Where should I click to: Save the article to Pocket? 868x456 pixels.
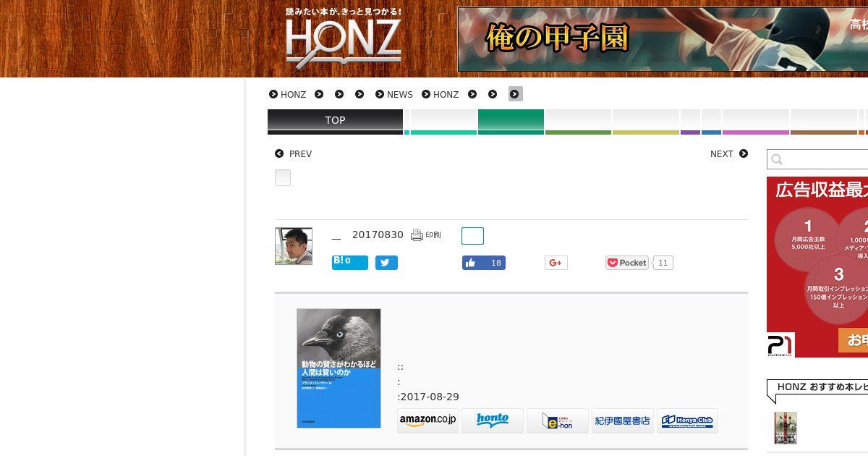click(x=627, y=263)
